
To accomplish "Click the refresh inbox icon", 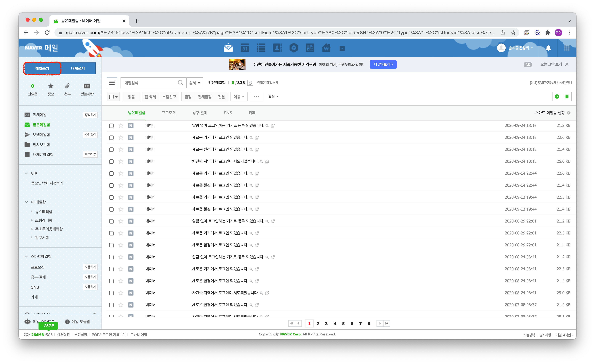I will click(250, 83).
